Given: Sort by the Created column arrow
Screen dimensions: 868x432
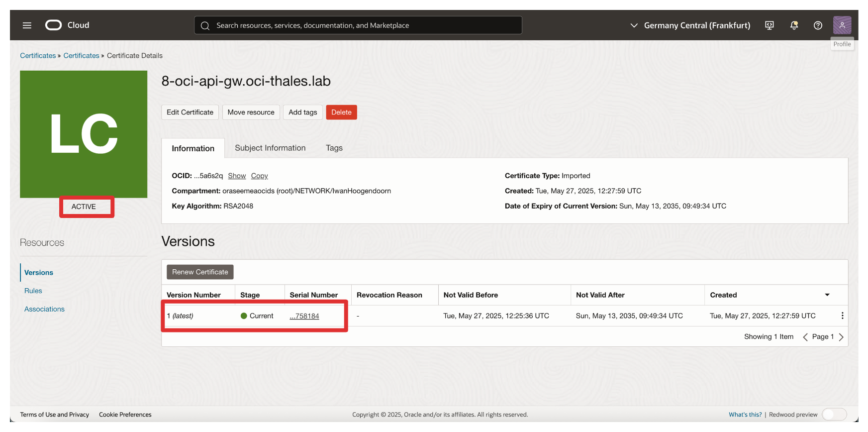Looking at the screenshot, I should coord(827,295).
